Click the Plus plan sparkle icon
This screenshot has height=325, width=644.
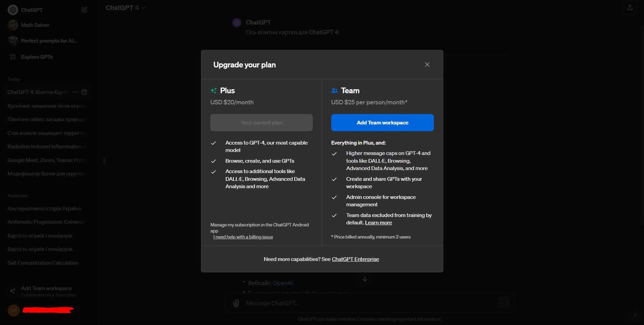point(213,91)
